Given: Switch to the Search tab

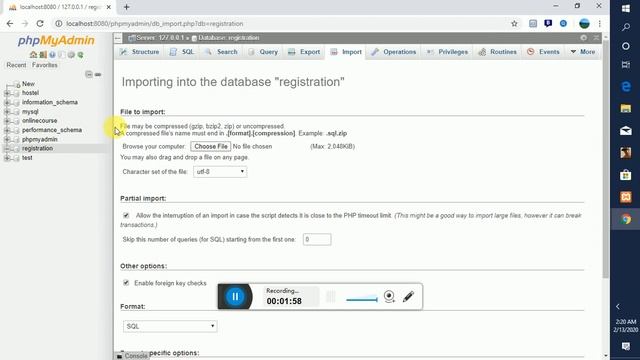Looking at the screenshot, I should [x=221, y=52].
